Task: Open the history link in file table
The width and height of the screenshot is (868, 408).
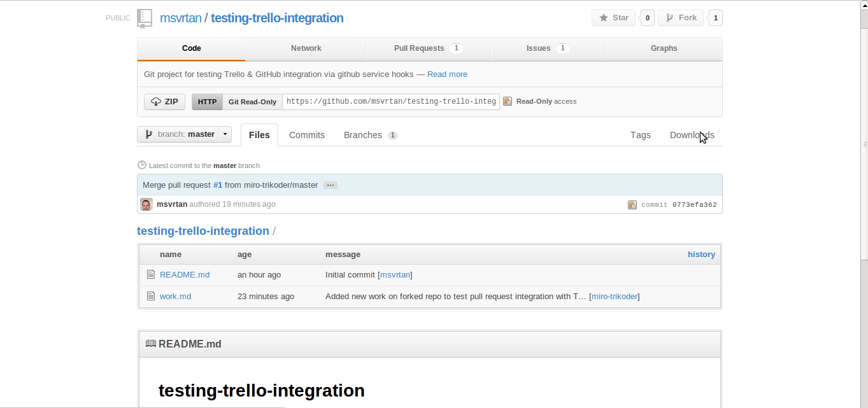Action: [x=701, y=255]
